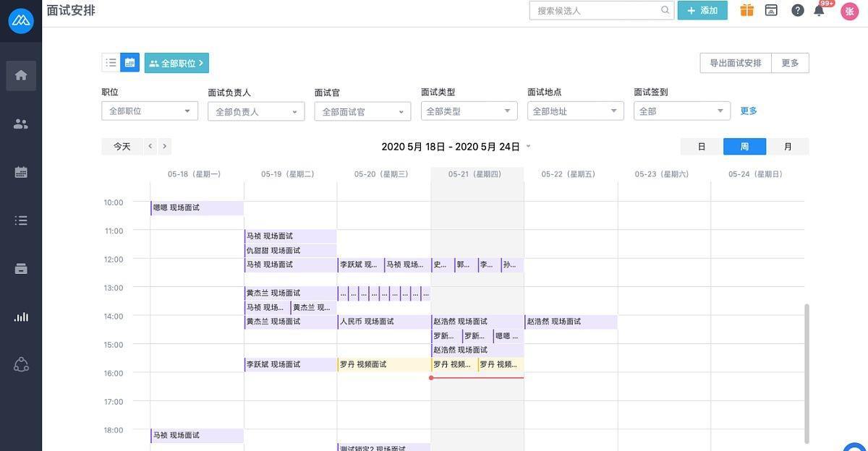The image size is (868, 451).
Task: Switch to list view toggle
Action: click(x=111, y=63)
